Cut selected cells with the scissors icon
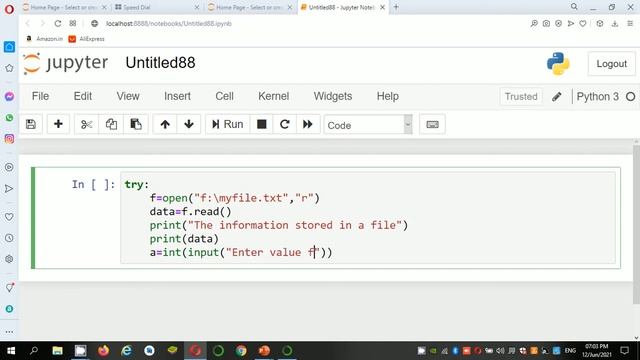The width and height of the screenshot is (640, 360). tap(87, 124)
